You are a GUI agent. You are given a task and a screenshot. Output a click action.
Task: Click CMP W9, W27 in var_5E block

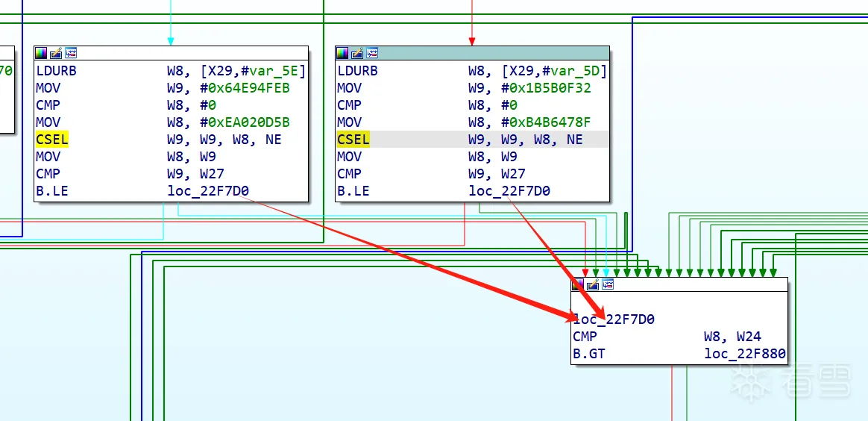130,174
